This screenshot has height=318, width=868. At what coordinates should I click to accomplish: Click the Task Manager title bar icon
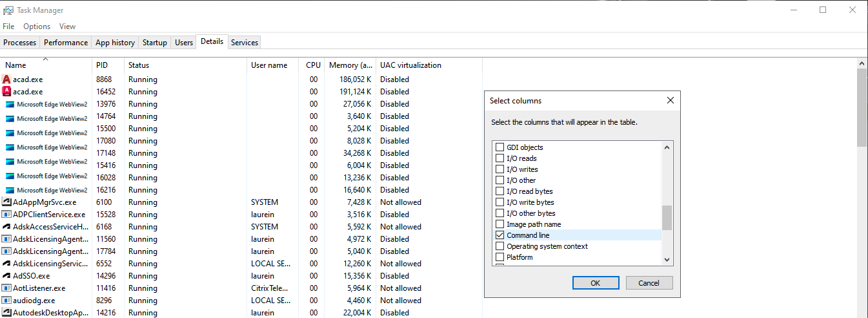(x=8, y=10)
